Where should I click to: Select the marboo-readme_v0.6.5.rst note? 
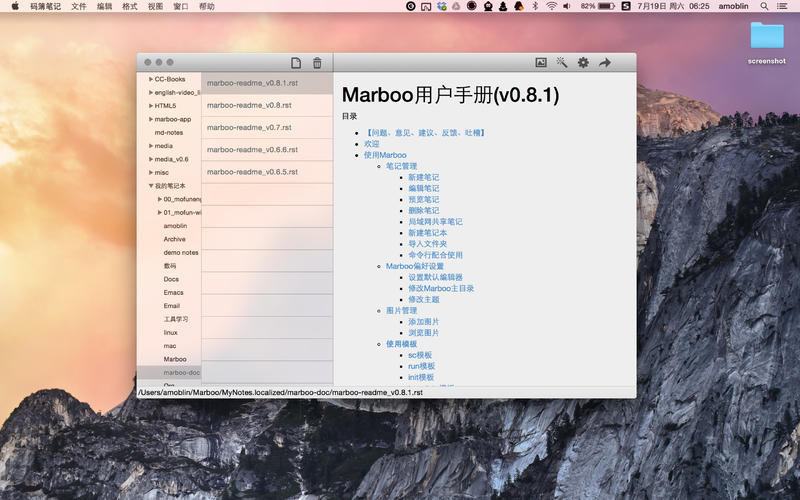click(x=267, y=172)
